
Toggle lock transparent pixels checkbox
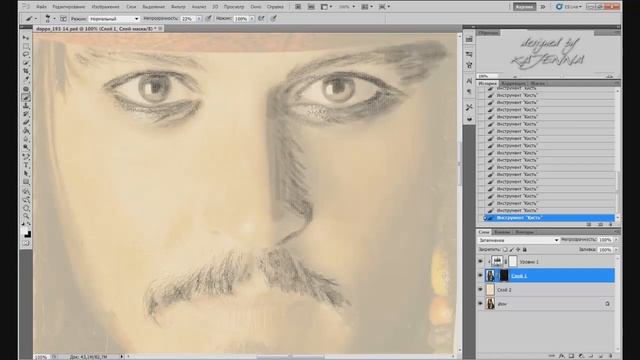pyautogui.click(x=505, y=249)
